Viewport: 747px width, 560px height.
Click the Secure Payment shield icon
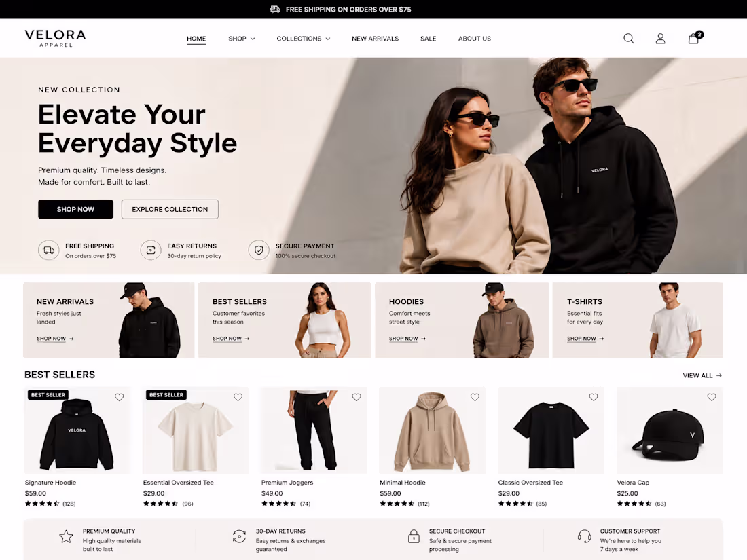[x=259, y=250]
